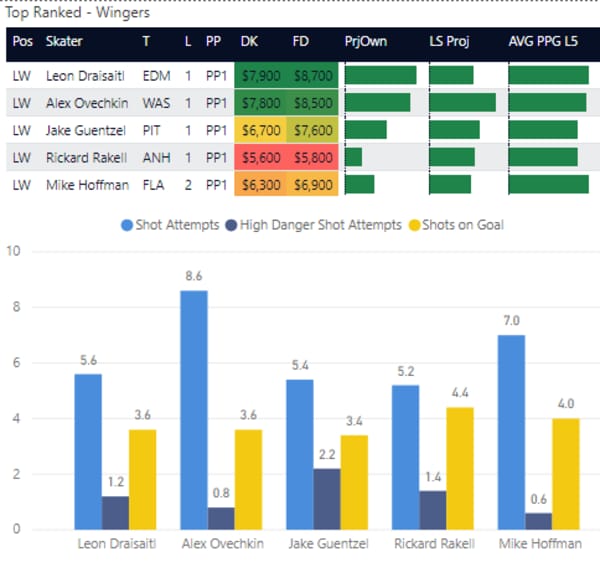The height and width of the screenshot is (562, 600).
Task: Click the $5,800 FD salary cell
Action: click(313, 158)
